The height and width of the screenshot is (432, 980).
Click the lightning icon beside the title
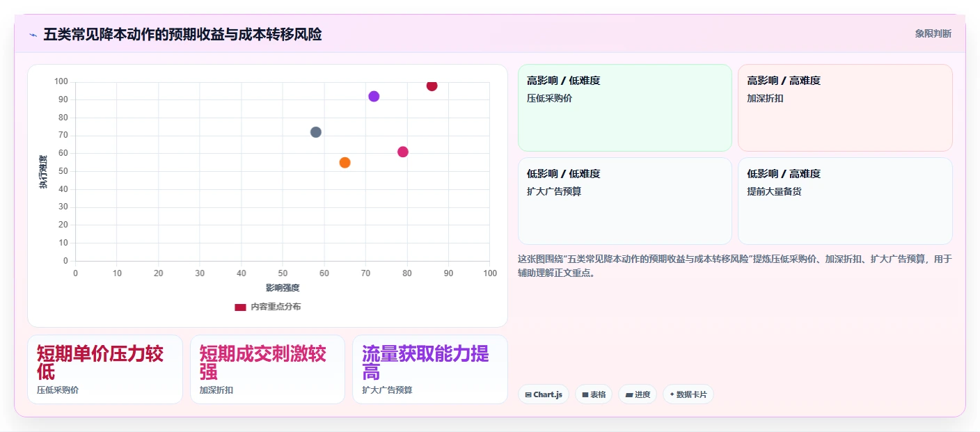[33, 35]
